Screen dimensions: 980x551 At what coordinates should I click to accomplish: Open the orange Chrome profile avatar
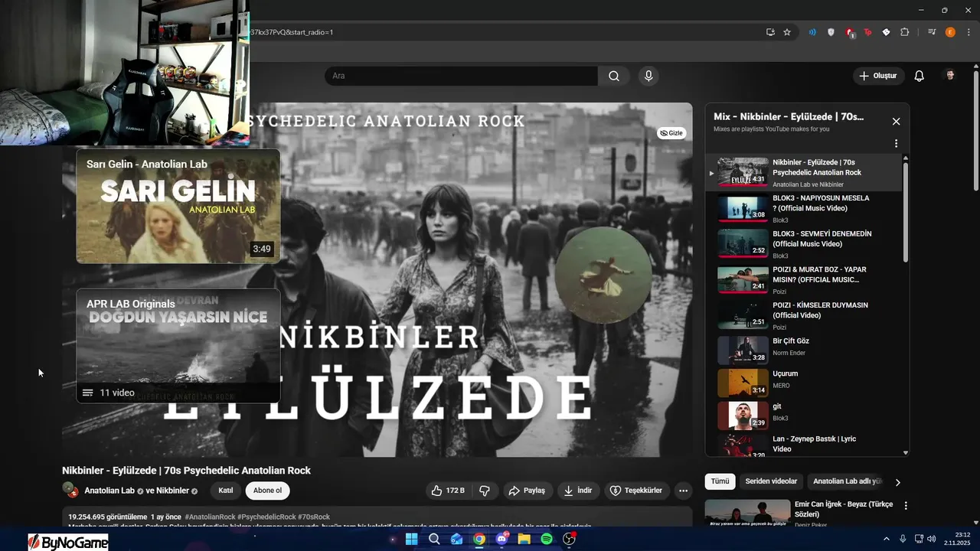tap(950, 32)
